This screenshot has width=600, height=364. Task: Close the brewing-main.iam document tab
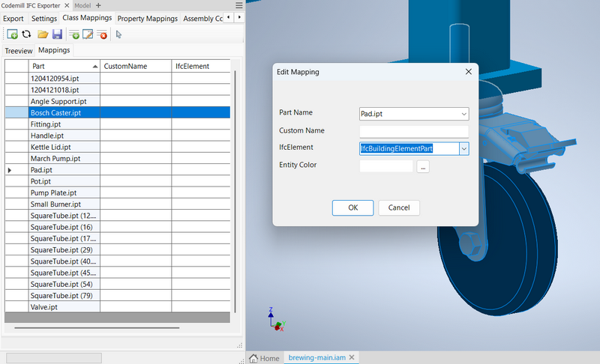pos(352,357)
